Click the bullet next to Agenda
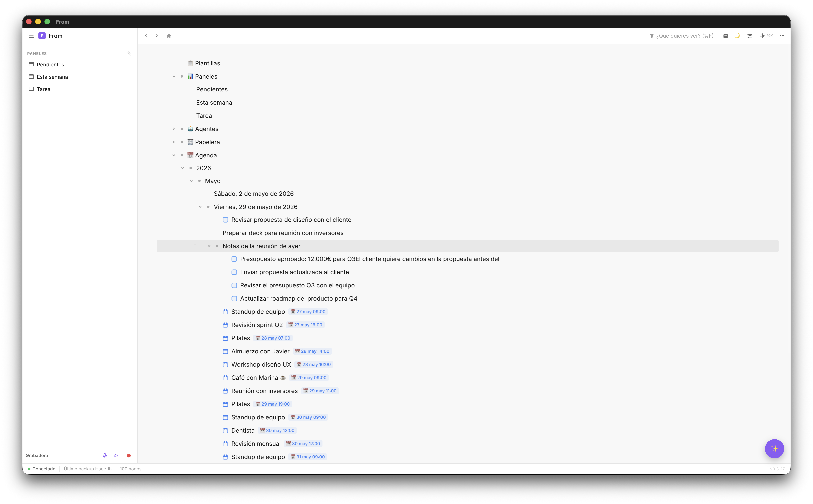Screen dimensions: 813x504 coord(182,155)
